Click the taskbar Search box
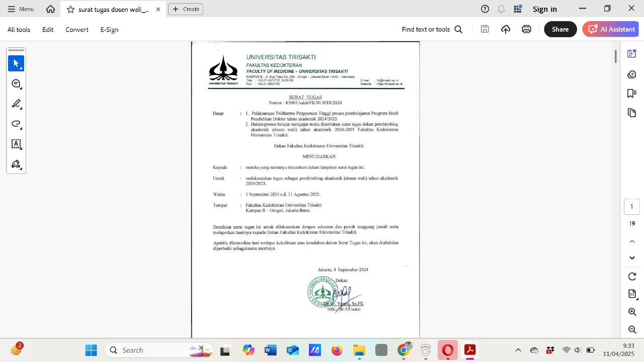 click(158, 350)
